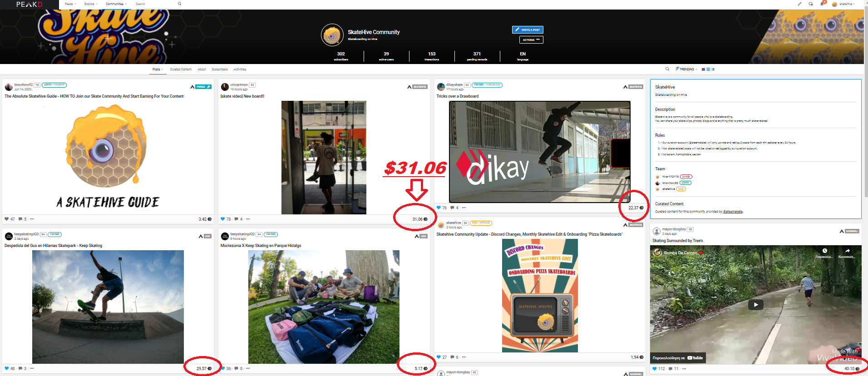Click the PeakD logo

point(29,4)
